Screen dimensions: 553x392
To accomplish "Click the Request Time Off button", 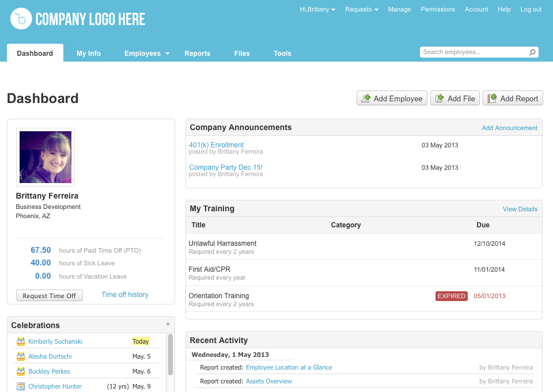I will click(x=50, y=295).
